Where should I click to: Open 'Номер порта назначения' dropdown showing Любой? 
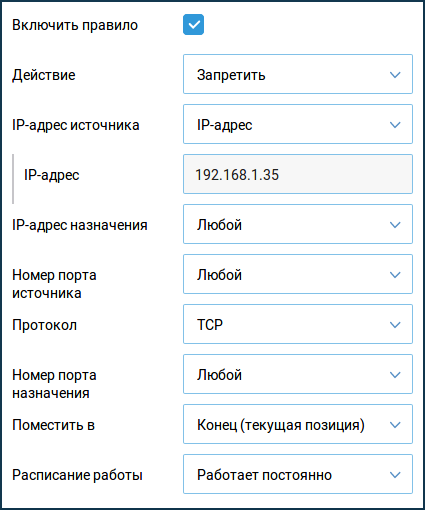298,374
